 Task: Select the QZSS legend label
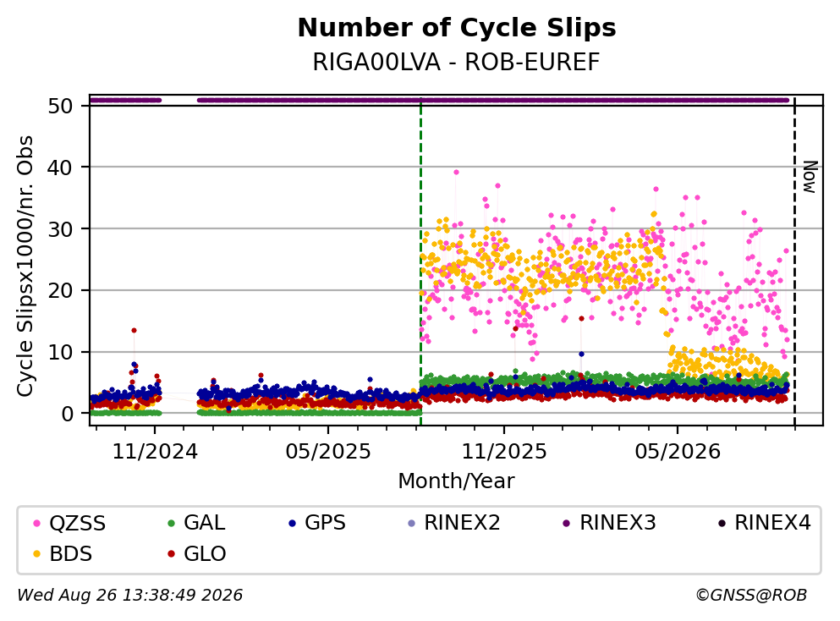[78, 524]
